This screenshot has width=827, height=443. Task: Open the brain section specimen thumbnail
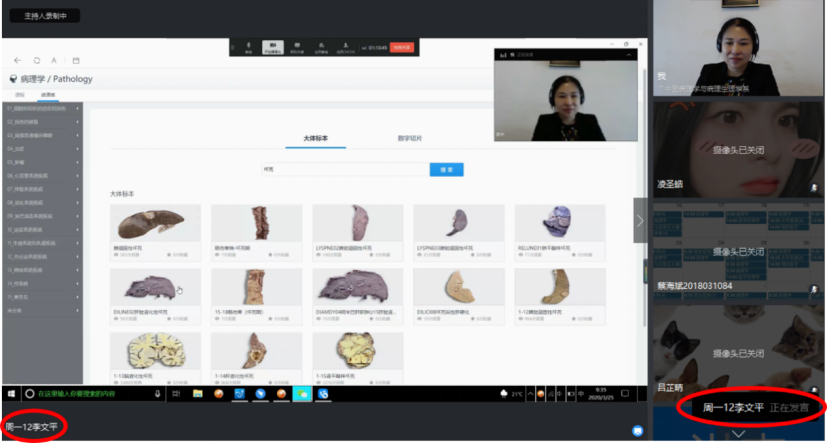pos(155,351)
